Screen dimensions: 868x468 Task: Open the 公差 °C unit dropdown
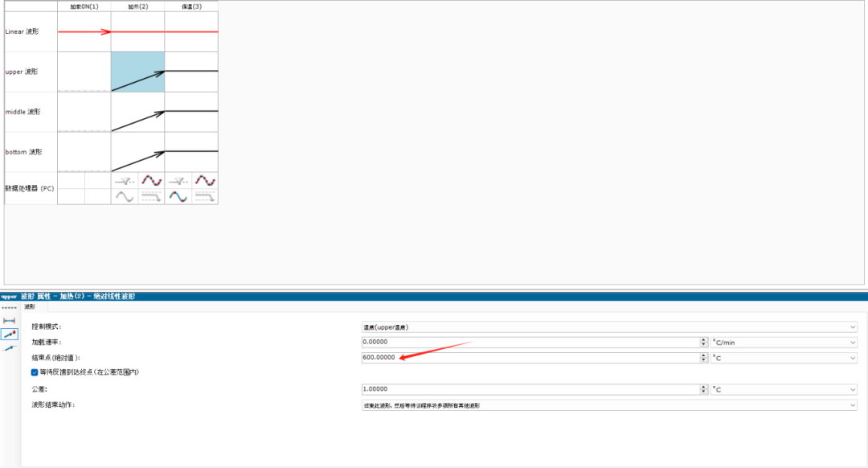click(x=784, y=389)
